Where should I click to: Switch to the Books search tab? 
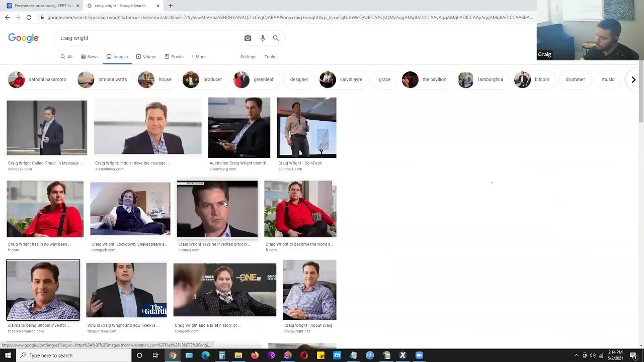click(x=174, y=57)
